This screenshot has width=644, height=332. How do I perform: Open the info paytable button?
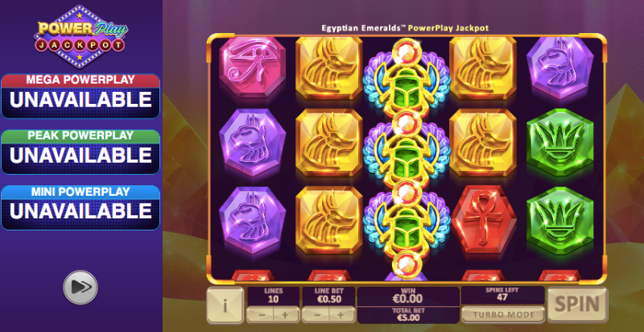tap(225, 305)
